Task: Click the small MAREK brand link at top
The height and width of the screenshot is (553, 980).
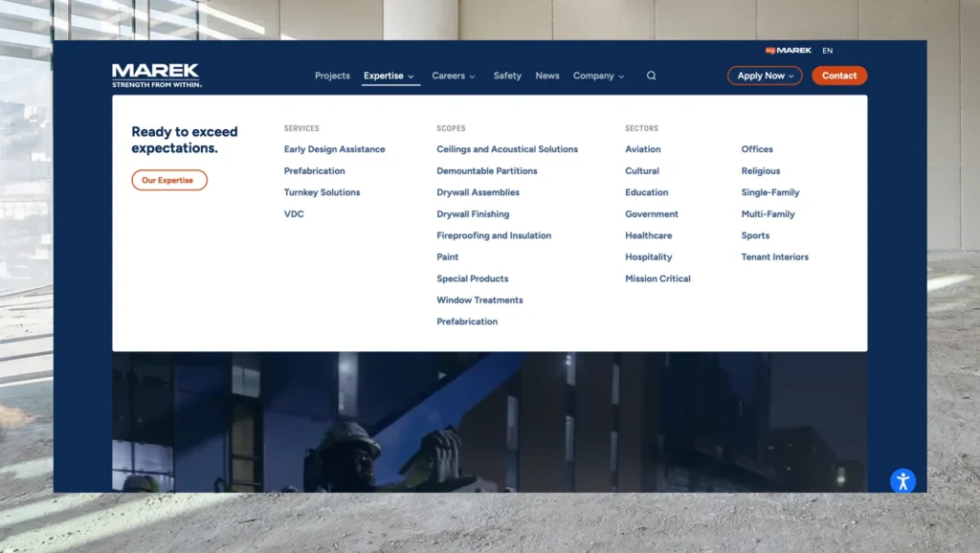Action: pyautogui.click(x=789, y=51)
